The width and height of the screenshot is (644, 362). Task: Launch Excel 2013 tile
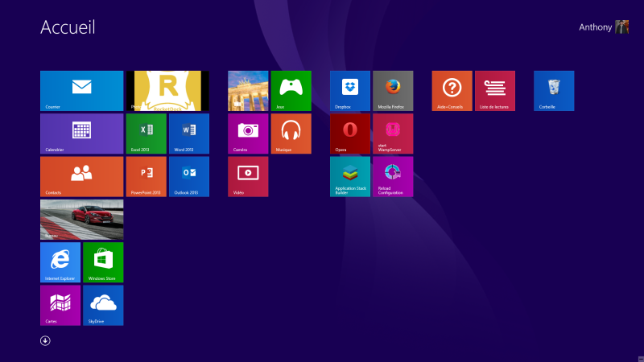tap(147, 134)
